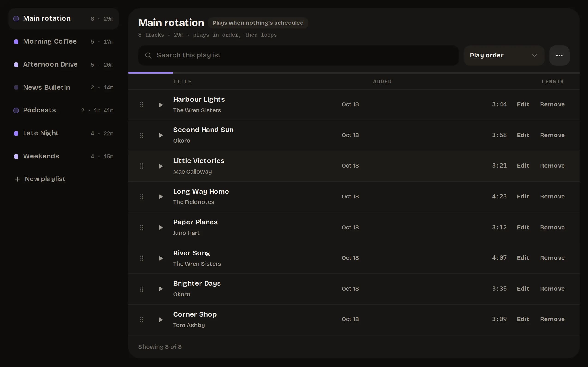The width and height of the screenshot is (588, 367).
Task: Switch to the News Bulletin playlist
Action: [x=63, y=87]
